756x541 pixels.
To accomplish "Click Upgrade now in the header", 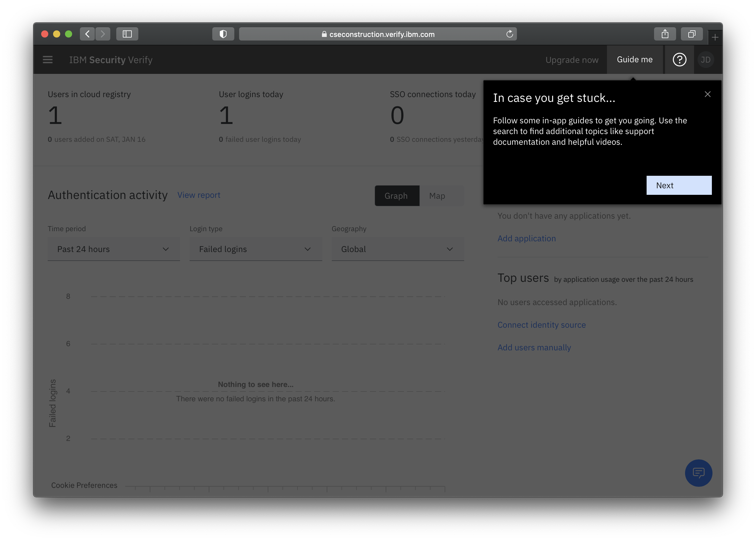I will coord(572,60).
